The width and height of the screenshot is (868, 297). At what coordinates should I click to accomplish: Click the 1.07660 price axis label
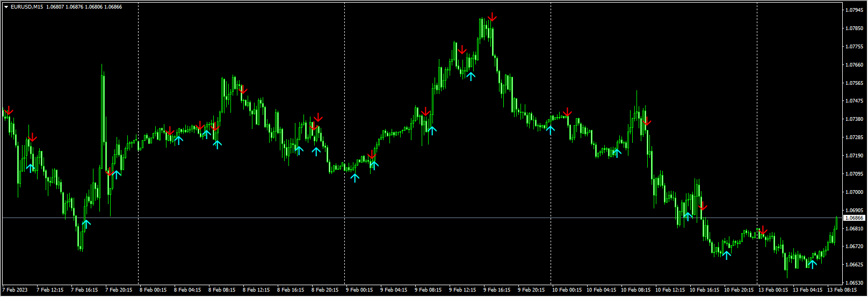click(854, 65)
